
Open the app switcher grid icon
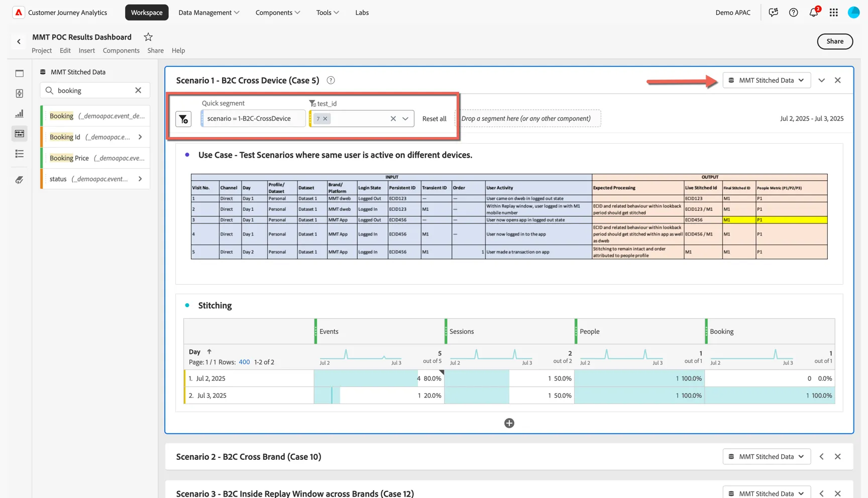833,13
